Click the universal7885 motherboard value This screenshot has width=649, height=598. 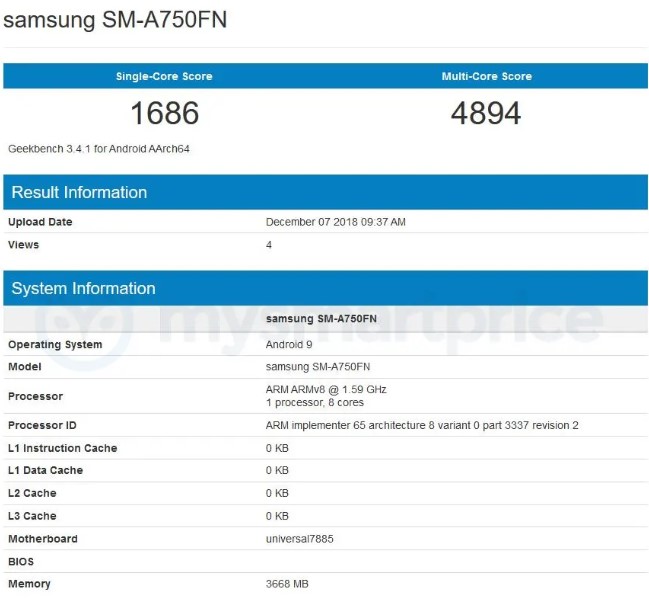pyautogui.click(x=300, y=539)
